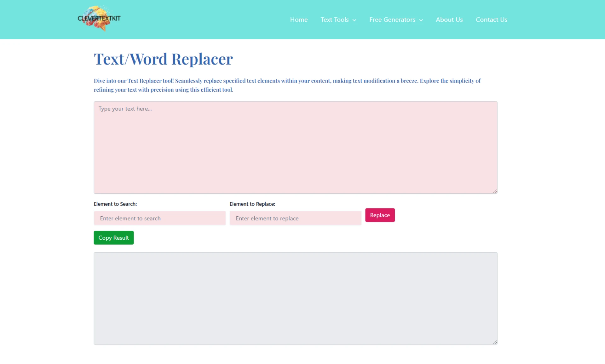Click the output textarea resize grip
This screenshot has width=605, height=364.
(494, 342)
